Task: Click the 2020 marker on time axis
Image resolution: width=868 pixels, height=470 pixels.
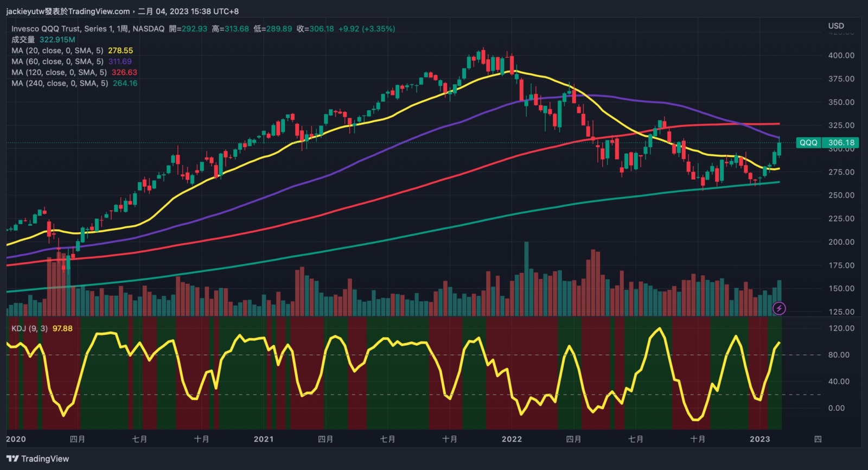Action: click(x=16, y=439)
